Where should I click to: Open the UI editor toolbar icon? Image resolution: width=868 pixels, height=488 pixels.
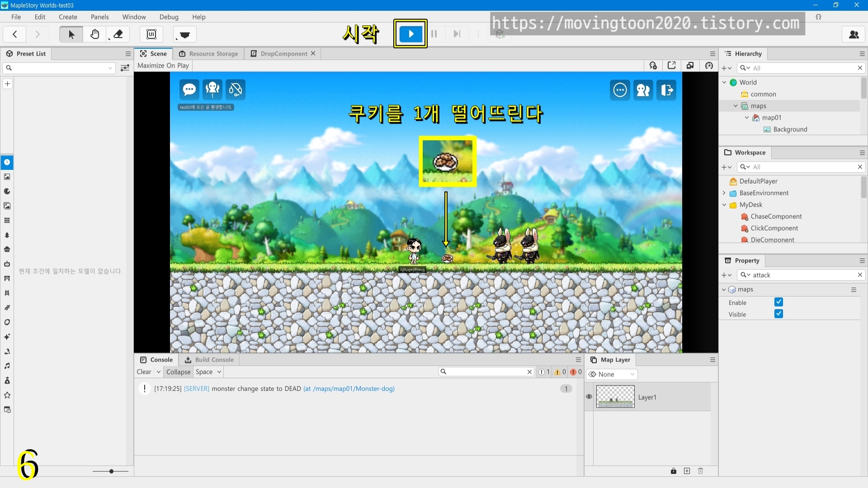[x=151, y=34]
